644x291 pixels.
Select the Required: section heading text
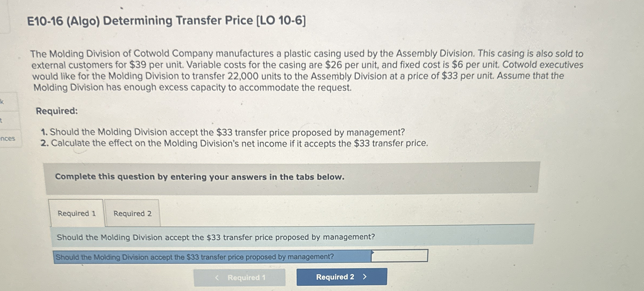pyautogui.click(x=57, y=112)
